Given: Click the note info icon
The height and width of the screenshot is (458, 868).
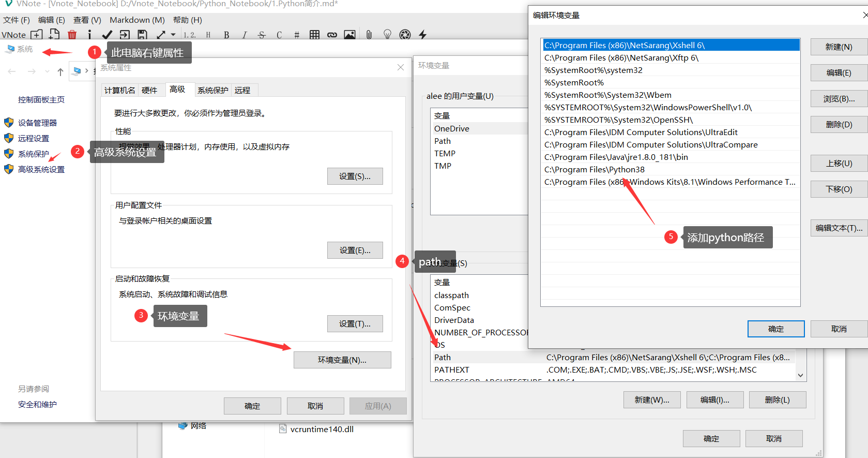Looking at the screenshot, I should [89, 35].
